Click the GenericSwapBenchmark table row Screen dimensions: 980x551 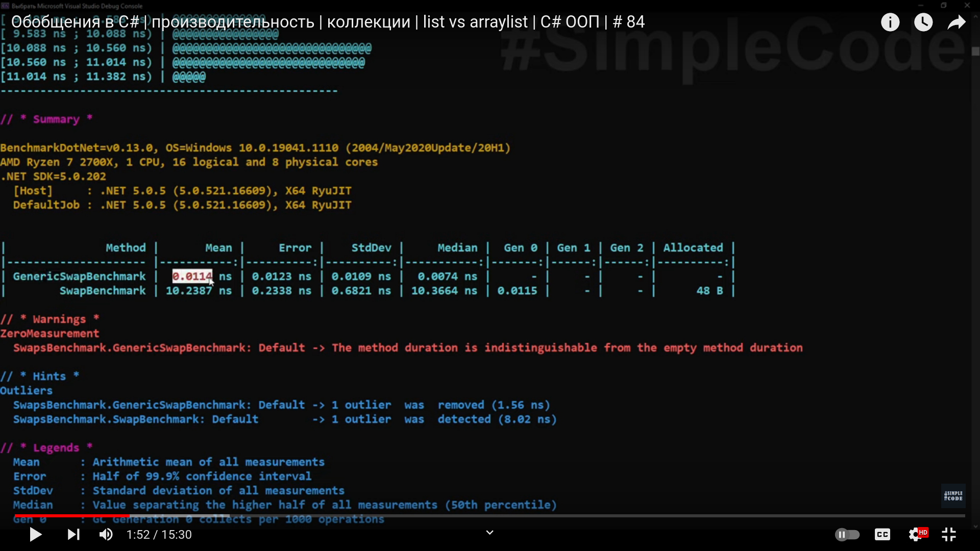[79, 276]
